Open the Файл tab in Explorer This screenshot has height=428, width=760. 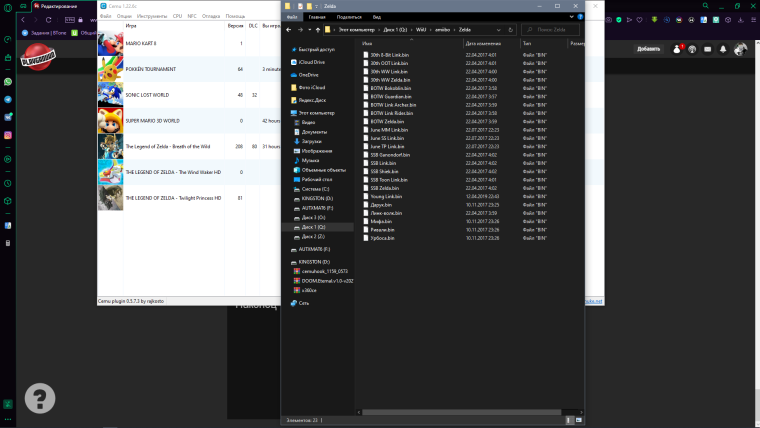pos(292,17)
